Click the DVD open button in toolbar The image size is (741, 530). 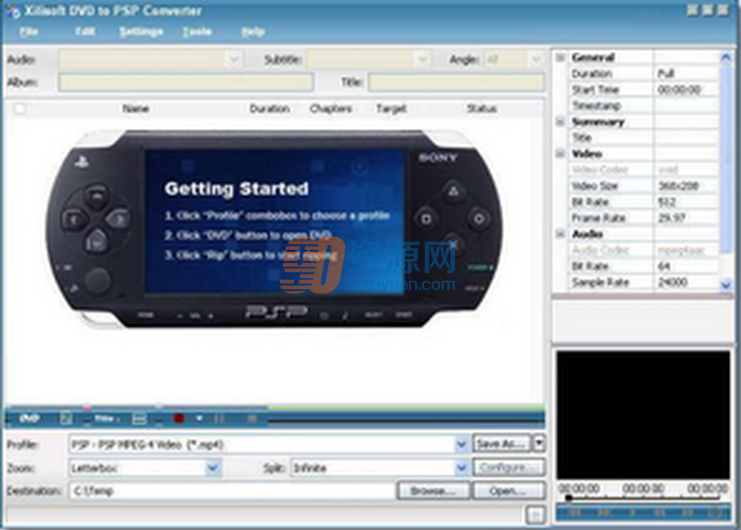point(29,419)
